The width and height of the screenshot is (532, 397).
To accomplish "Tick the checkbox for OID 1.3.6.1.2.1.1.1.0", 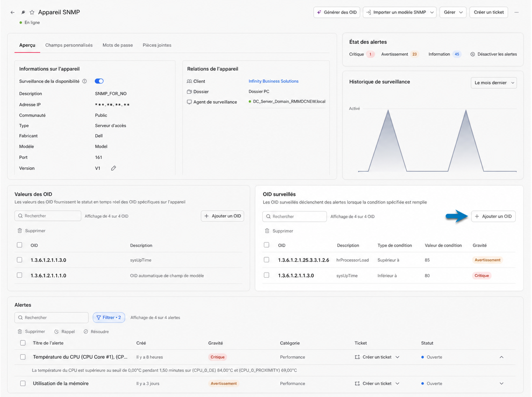I will [x=20, y=275].
